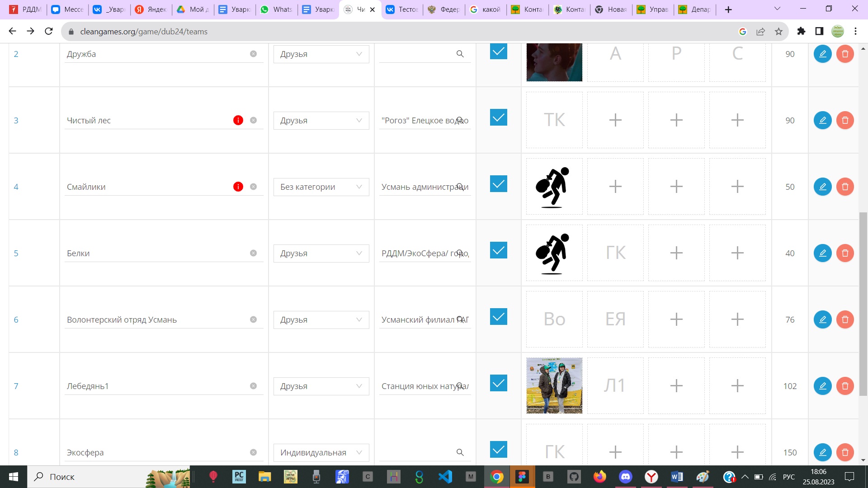The width and height of the screenshot is (868, 488).
Task: Open category dropdown showing Без категории
Action: click(x=321, y=187)
